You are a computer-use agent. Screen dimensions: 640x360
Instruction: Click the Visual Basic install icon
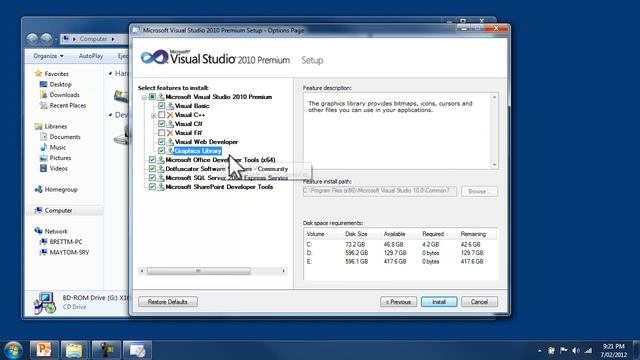[x=170, y=106]
